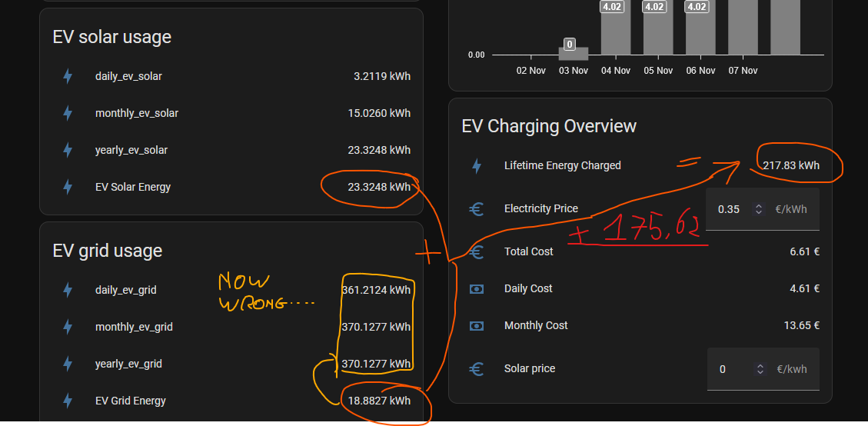Open the daily_ev_grid entity row
The width and height of the screenshot is (868, 426).
click(x=231, y=290)
